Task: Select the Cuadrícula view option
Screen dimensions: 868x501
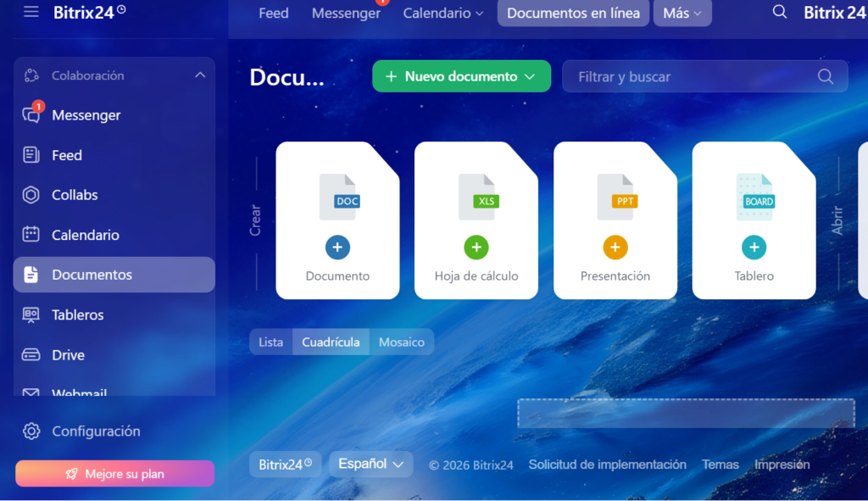Action: click(331, 342)
